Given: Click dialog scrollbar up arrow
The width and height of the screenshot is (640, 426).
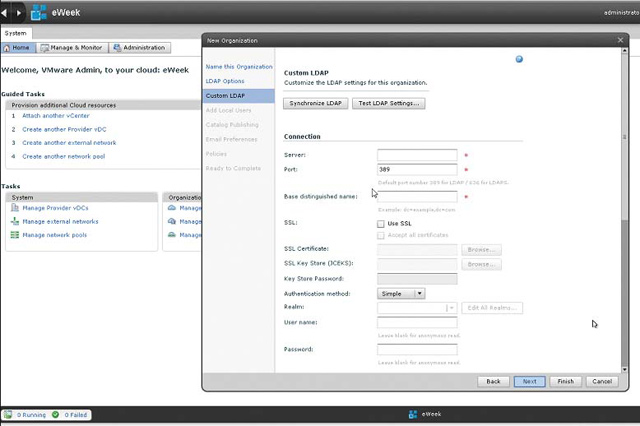Looking at the screenshot, I should click(624, 51).
